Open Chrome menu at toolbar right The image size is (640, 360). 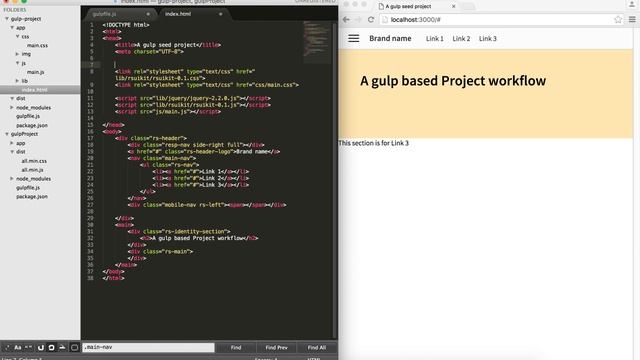coord(632,19)
